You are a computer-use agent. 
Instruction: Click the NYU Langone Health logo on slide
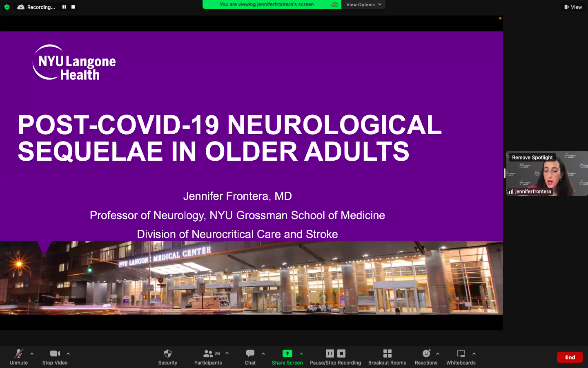click(74, 62)
